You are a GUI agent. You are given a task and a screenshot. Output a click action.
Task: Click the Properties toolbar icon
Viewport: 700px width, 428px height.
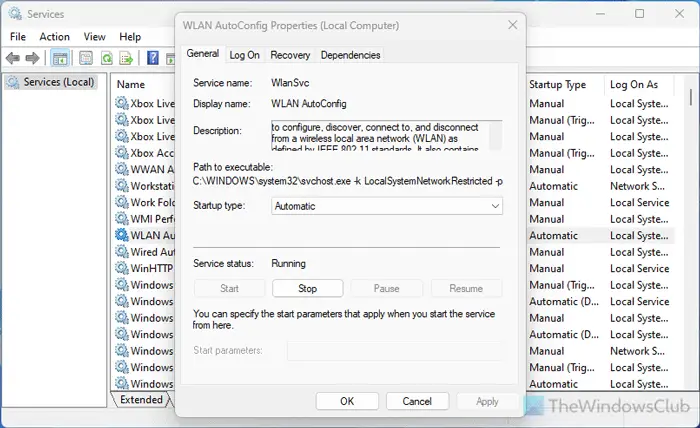point(86,58)
